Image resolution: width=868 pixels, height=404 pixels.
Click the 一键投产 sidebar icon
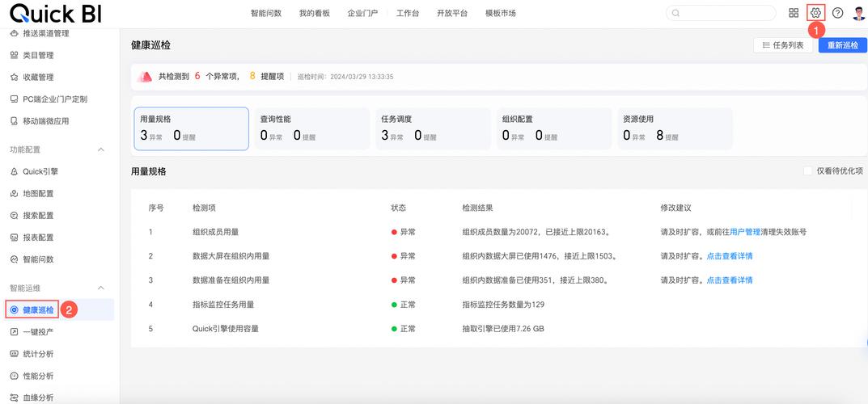[15, 331]
